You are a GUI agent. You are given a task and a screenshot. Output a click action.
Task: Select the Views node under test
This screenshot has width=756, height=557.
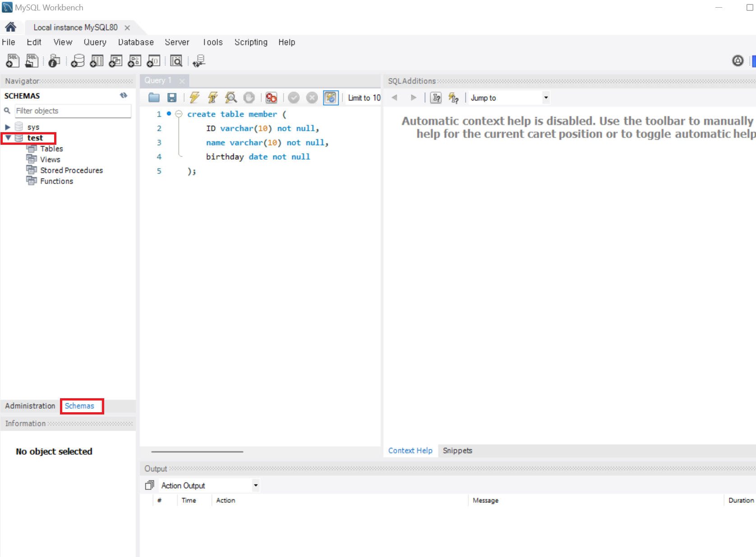pyautogui.click(x=50, y=159)
